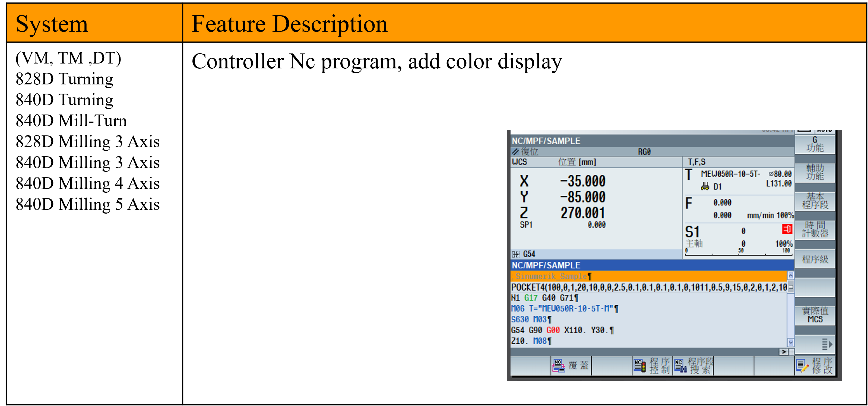
Task: Click the X position value -35.000
Action: tap(583, 181)
